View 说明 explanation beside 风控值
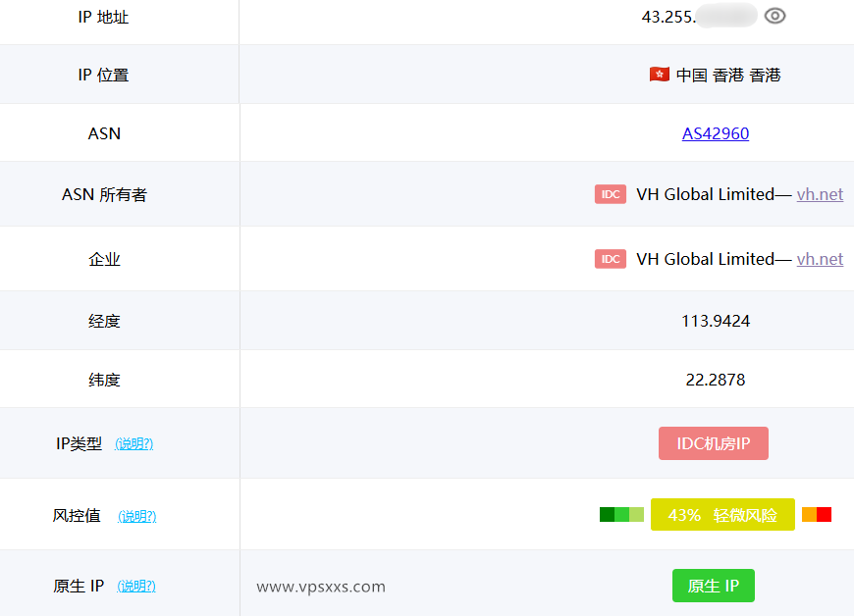 tap(137, 516)
